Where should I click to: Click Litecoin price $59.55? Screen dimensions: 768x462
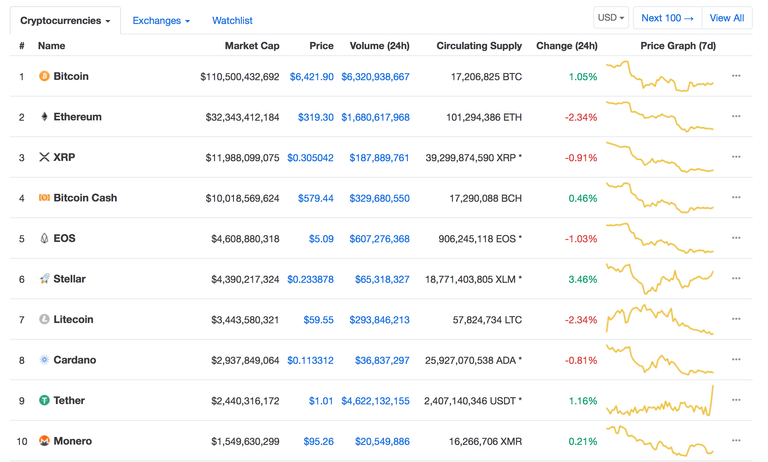318,320
